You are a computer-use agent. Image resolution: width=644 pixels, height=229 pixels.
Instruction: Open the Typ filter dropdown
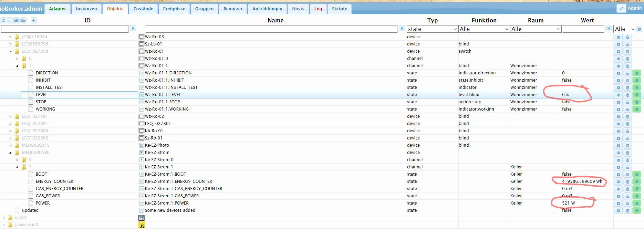click(x=432, y=29)
